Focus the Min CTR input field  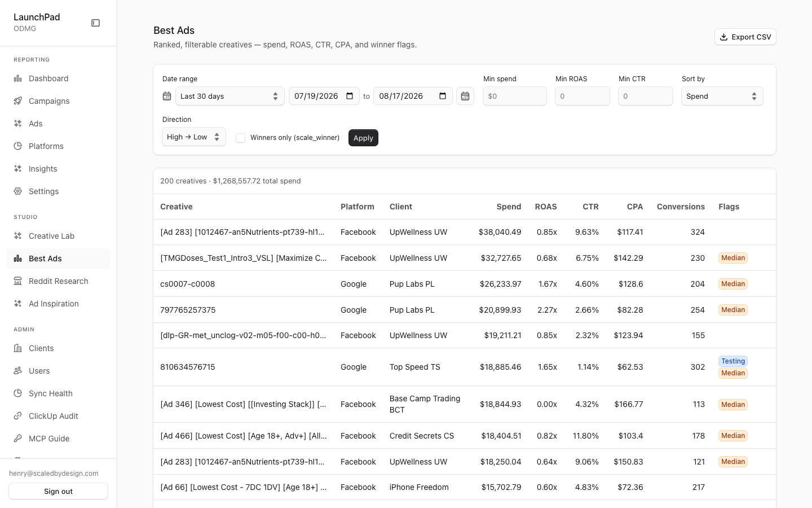tap(646, 96)
